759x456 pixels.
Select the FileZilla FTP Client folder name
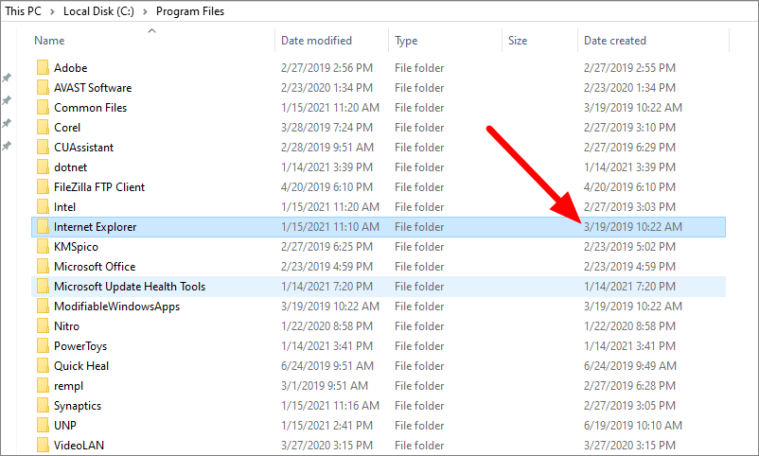99,187
